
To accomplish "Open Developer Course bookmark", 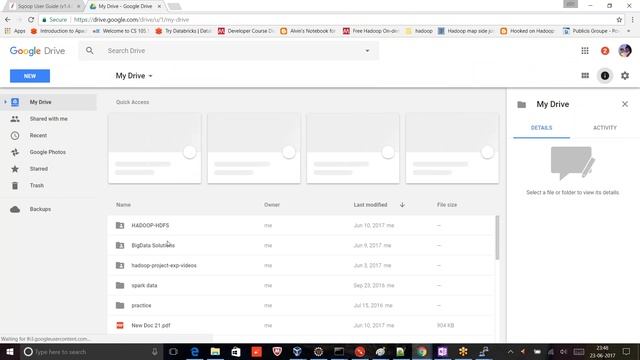I will click(246, 31).
